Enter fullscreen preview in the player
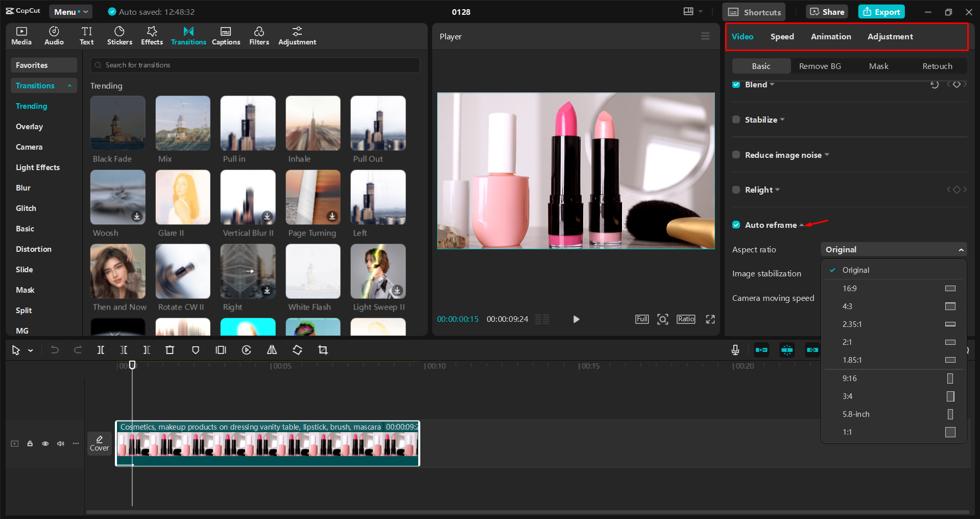The height and width of the screenshot is (519, 980). [x=710, y=319]
